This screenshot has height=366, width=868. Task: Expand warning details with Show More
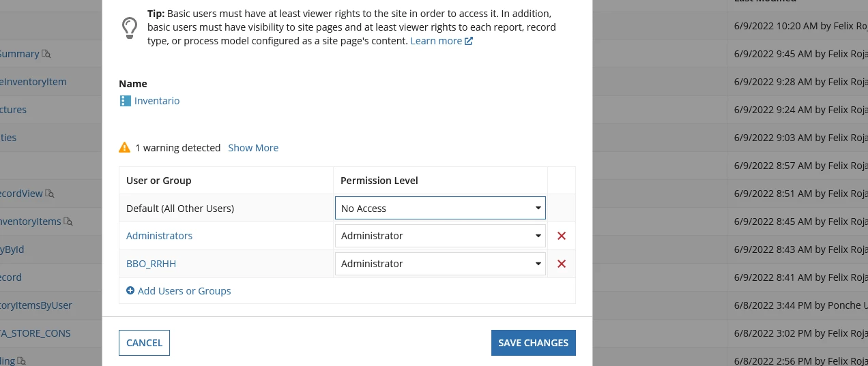point(253,147)
